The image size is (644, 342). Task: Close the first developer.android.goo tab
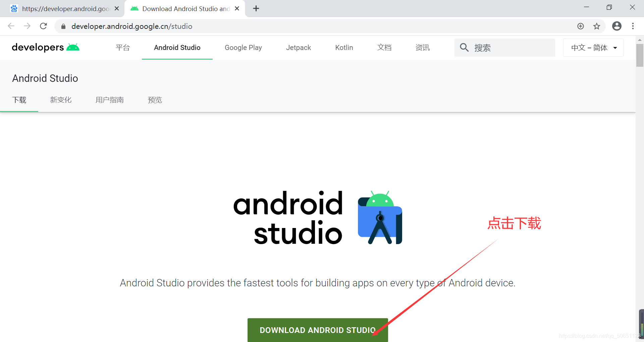click(x=117, y=8)
